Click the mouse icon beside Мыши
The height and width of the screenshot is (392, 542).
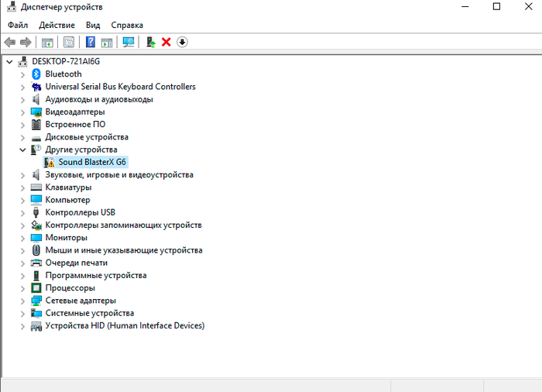click(36, 250)
